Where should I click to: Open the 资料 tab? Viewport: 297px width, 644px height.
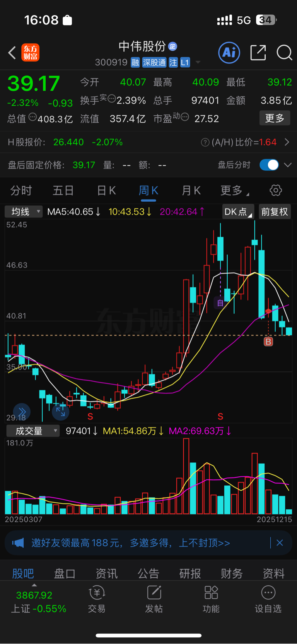(x=274, y=573)
